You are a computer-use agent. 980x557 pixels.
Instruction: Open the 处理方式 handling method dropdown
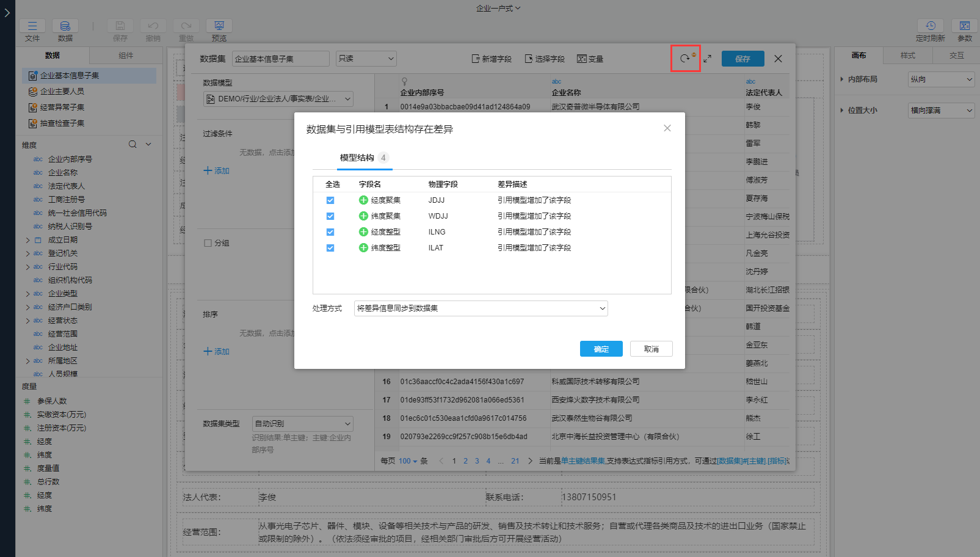[481, 308]
